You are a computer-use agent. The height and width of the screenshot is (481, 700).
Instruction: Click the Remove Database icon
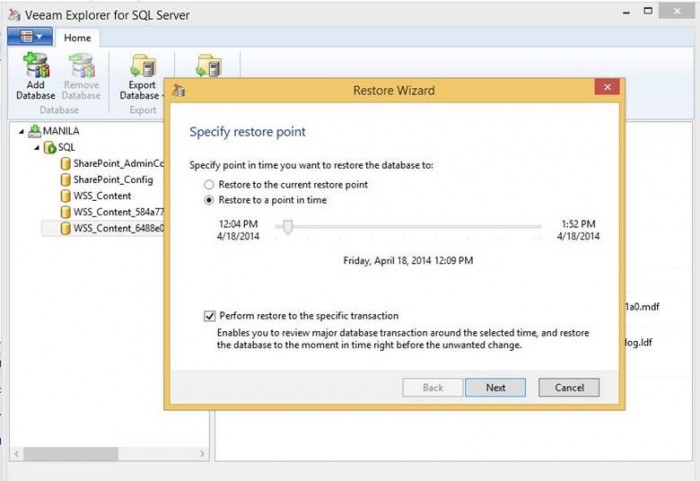82,65
